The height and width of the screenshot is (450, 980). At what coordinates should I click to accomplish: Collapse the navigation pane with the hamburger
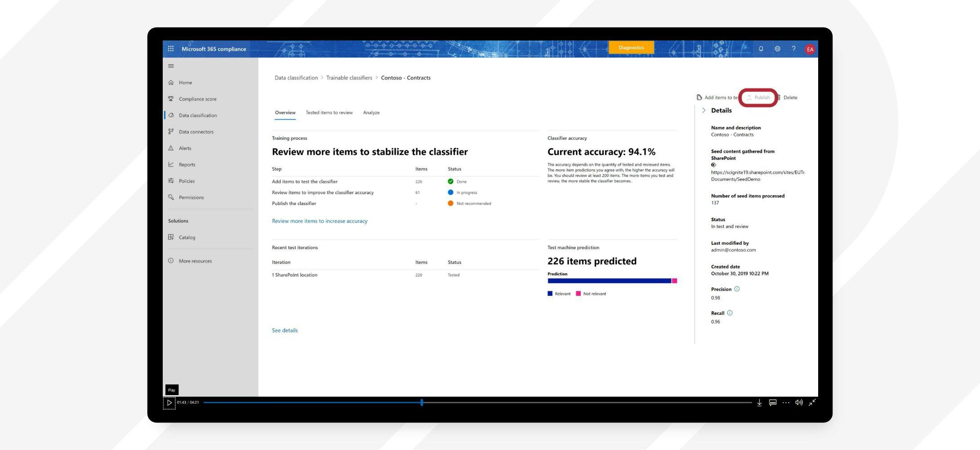coord(171,66)
